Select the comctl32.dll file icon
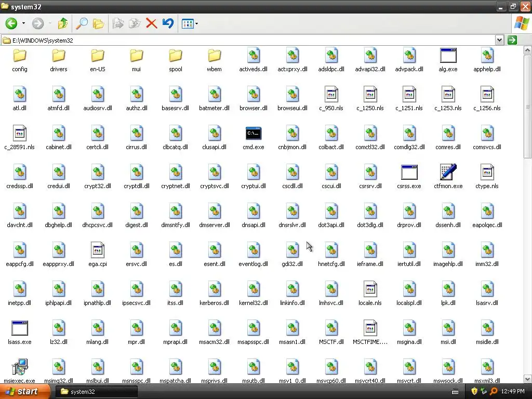This screenshot has width=532, height=399. point(370,134)
